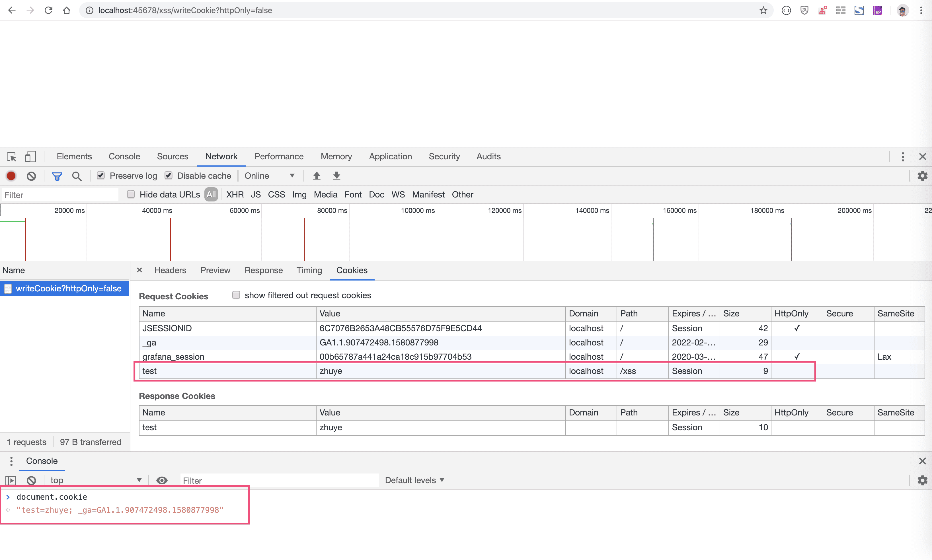Switch to the Application tab

tap(390, 156)
